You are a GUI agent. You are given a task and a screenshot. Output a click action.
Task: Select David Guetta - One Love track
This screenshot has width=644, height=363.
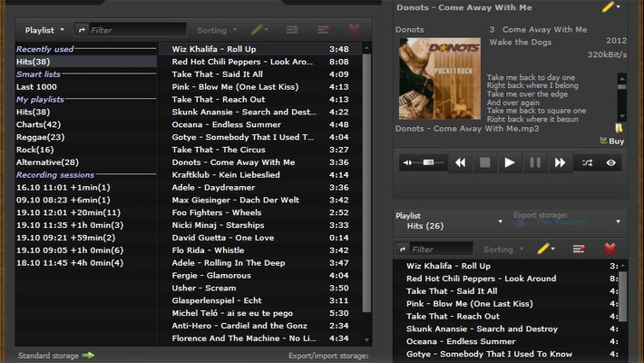[x=260, y=238]
